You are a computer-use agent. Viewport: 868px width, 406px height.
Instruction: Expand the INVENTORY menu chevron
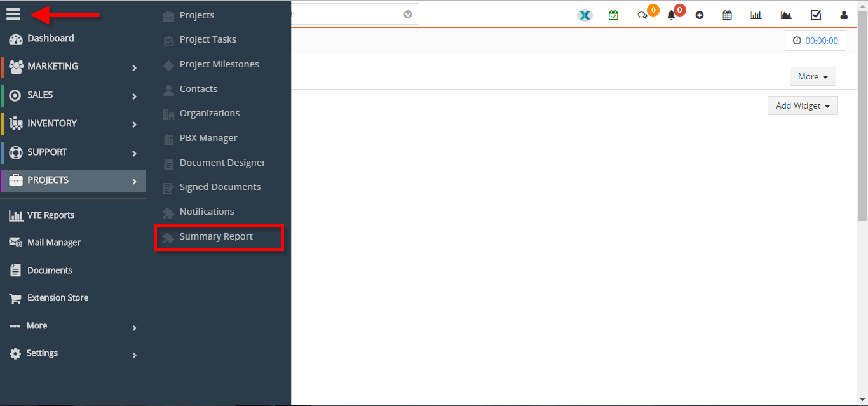[x=134, y=125]
